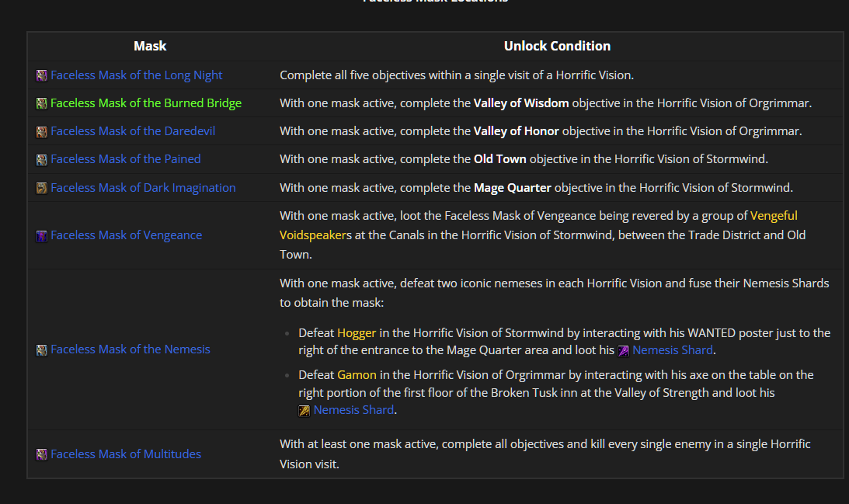Image resolution: width=849 pixels, height=504 pixels.
Task: Click the Daredevil mask icon
Action: point(42,131)
